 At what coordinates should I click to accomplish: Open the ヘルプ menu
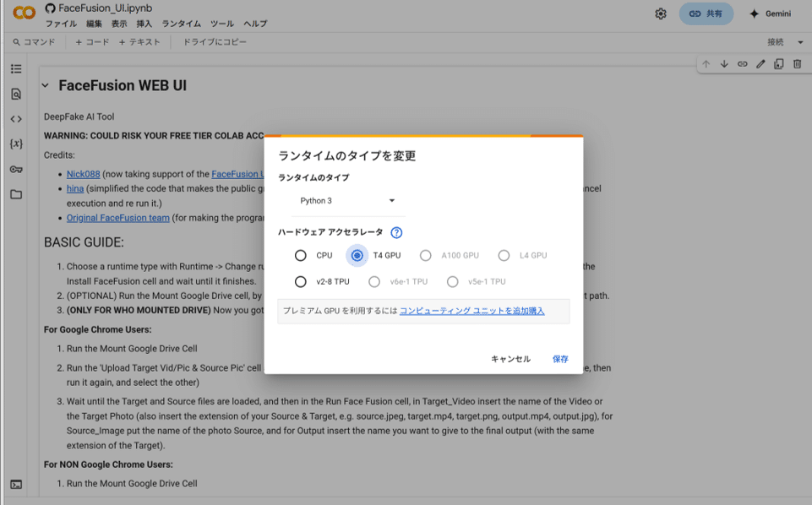255,24
